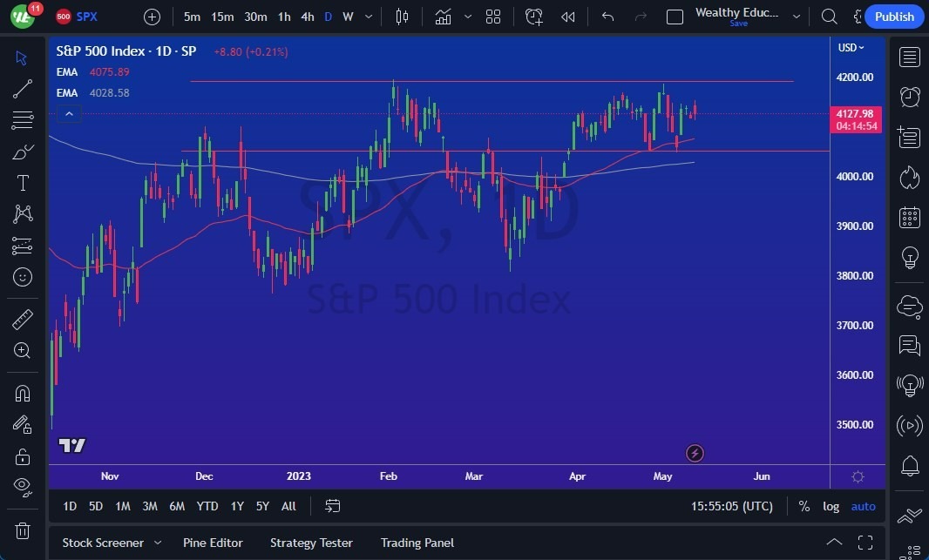
Task: Enable the Magnet snapping tool
Action: [x=22, y=393]
